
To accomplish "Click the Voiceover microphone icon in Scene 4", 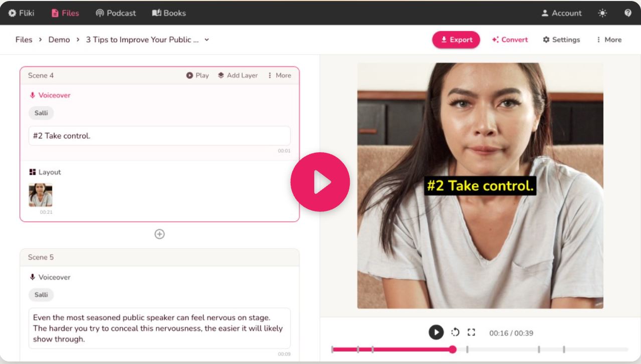I will (x=32, y=95).
